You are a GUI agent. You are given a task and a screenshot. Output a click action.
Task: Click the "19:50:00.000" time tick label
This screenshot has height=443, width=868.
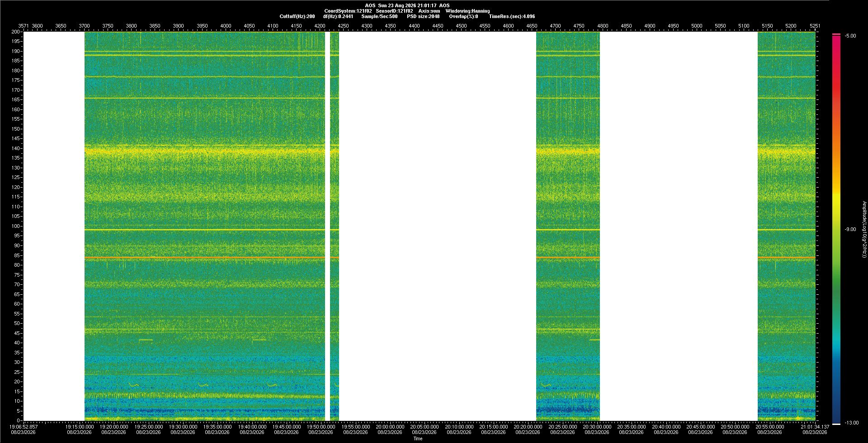321,426
